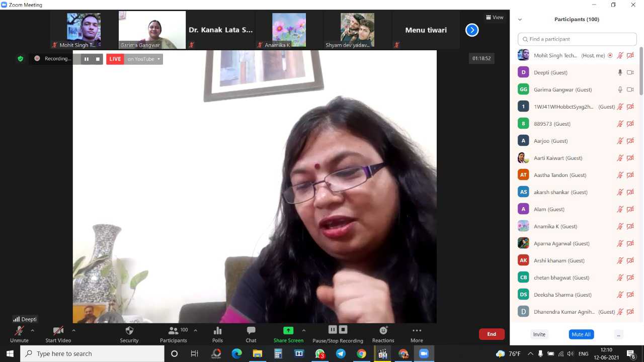Viewport: 644px width, 362px height.
Task: Open the Security shield menu
Action: [x=129, y=334]
